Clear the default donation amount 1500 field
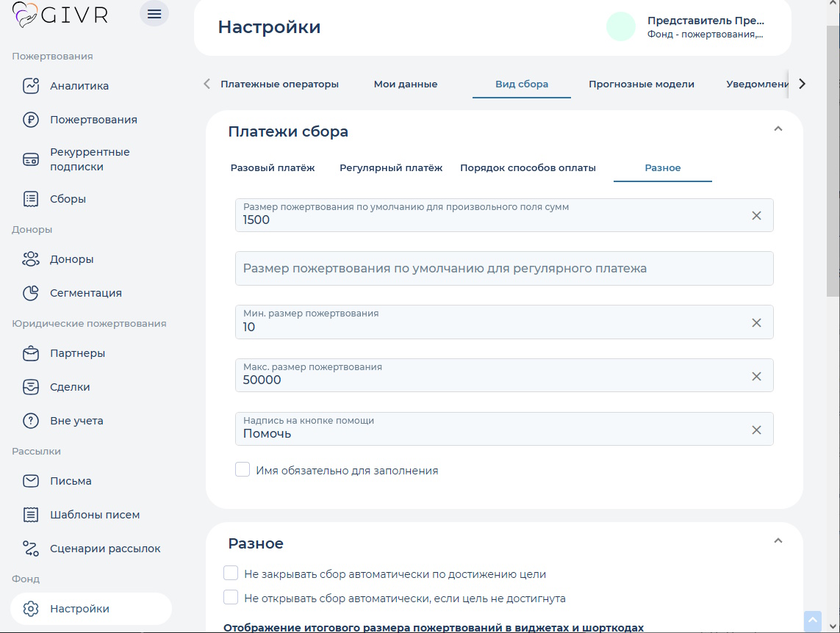 click(x=756, y=216)
